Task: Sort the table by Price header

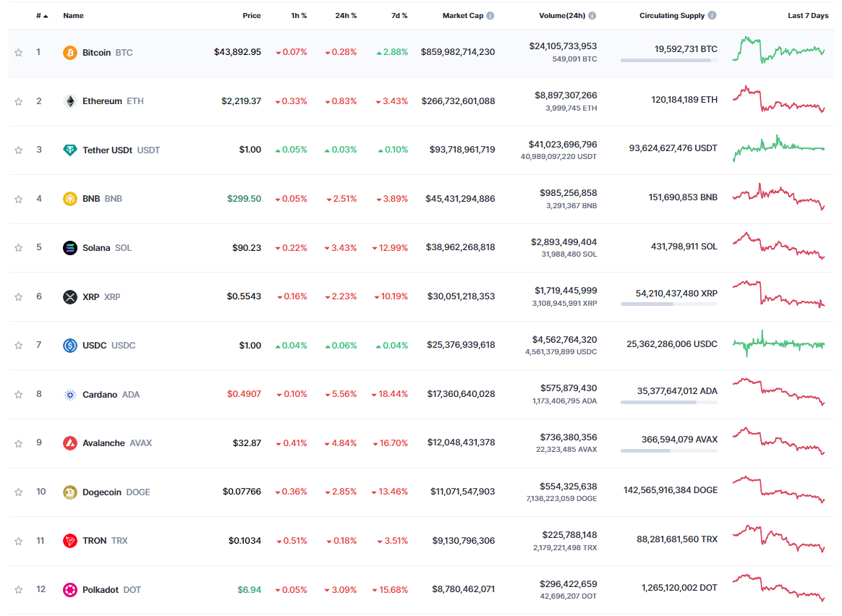Action: pos(251,16)
